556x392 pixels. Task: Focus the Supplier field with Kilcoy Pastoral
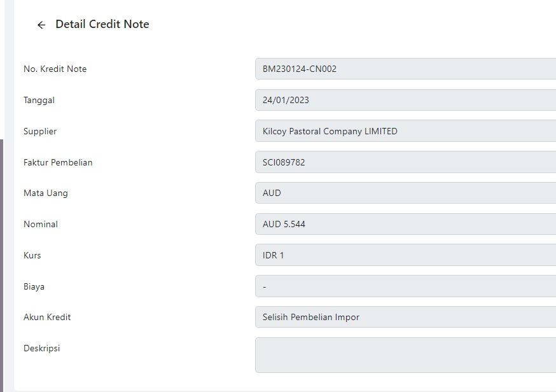coord(405,131)
